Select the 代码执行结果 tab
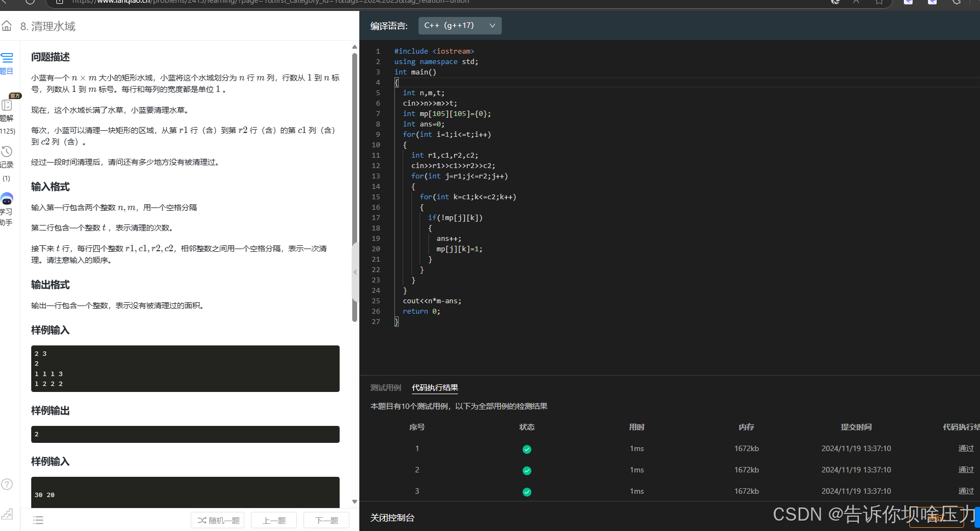 tap(435, 388)
